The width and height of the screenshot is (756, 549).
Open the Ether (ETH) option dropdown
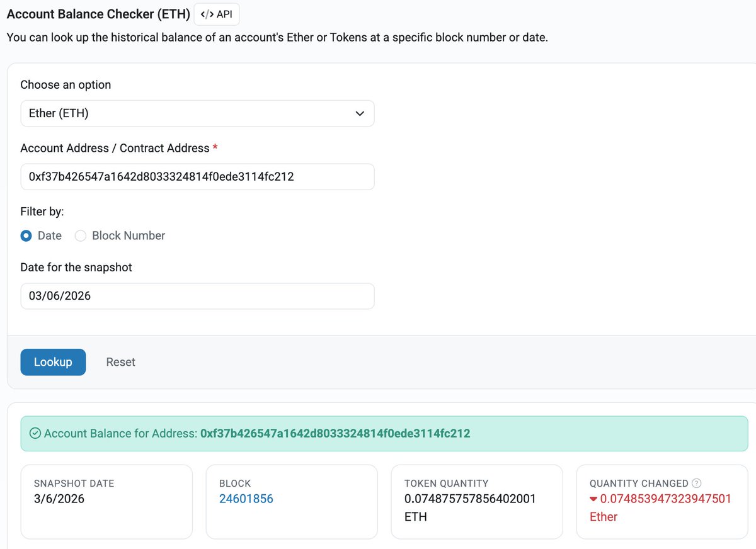(197, 113)
